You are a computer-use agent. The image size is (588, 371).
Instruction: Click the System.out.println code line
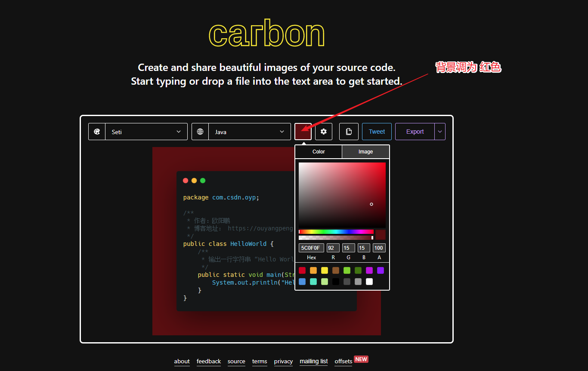point(253,282)
